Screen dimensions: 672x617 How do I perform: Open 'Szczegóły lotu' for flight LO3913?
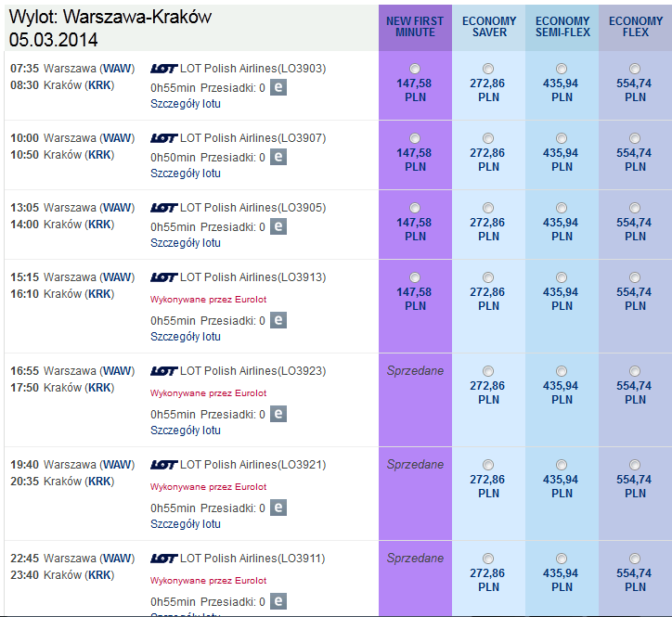pyautogui.click(x=185, y=337)
